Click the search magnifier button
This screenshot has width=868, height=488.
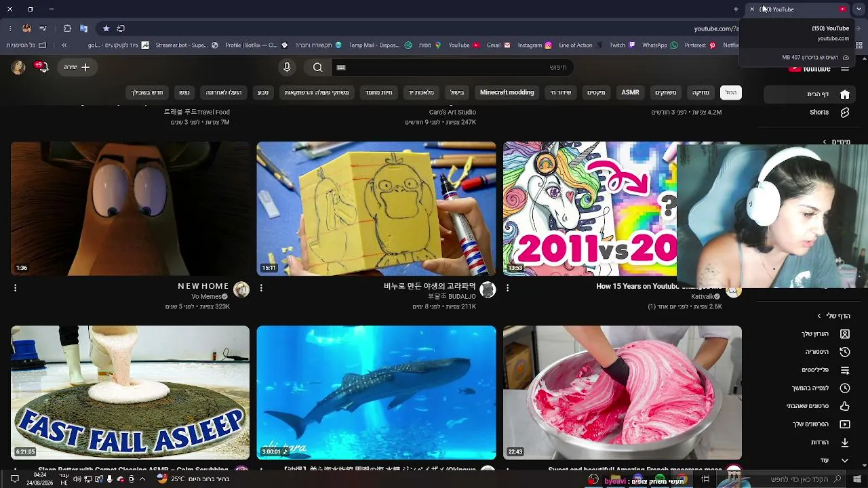point(317,67)
